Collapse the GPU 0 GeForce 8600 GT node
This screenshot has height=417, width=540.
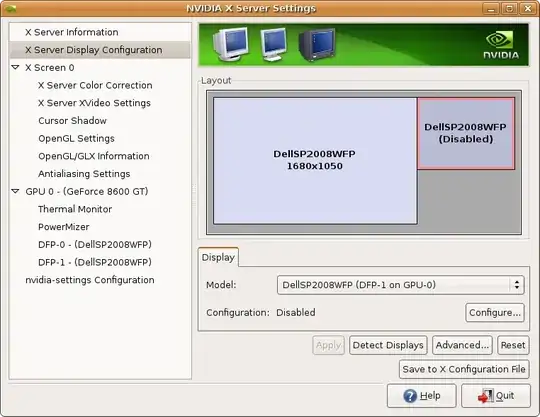[x=15, y=191]
